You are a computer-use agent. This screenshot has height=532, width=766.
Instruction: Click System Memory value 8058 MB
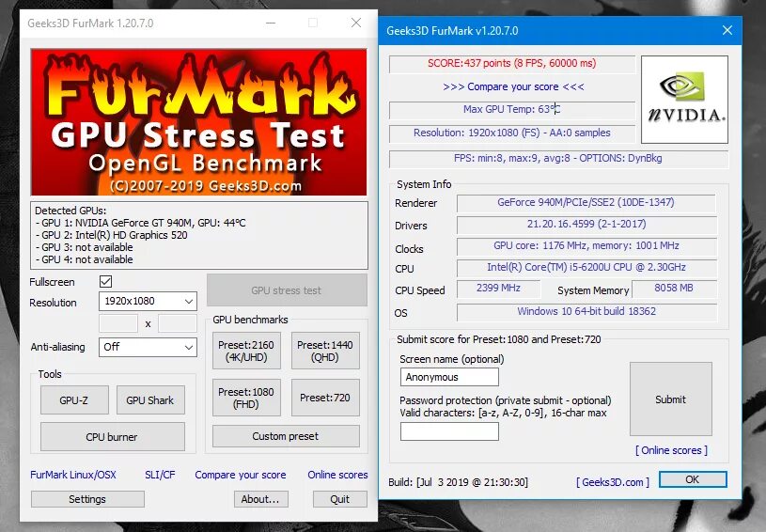click(674, 289)
